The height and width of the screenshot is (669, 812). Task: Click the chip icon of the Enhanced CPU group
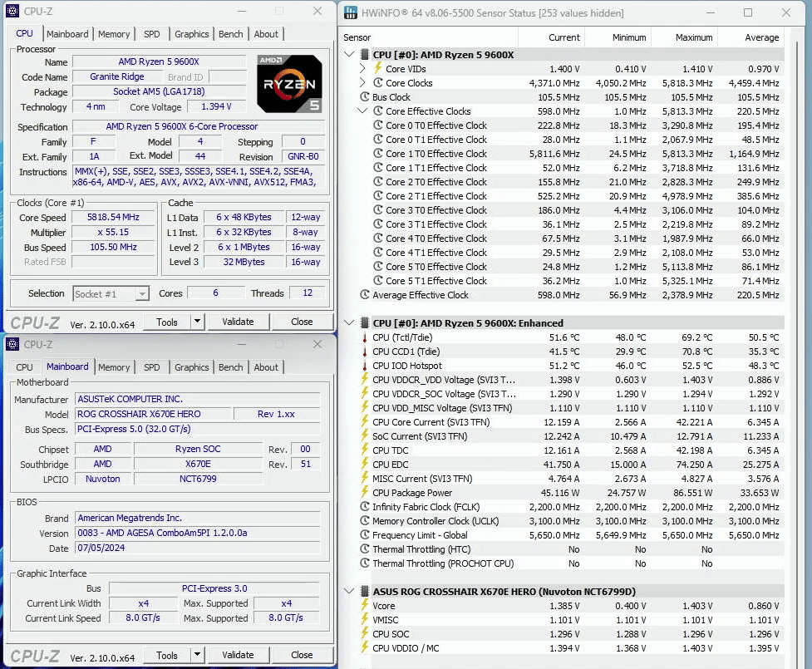pyautogui.click(x=365, y=323)
